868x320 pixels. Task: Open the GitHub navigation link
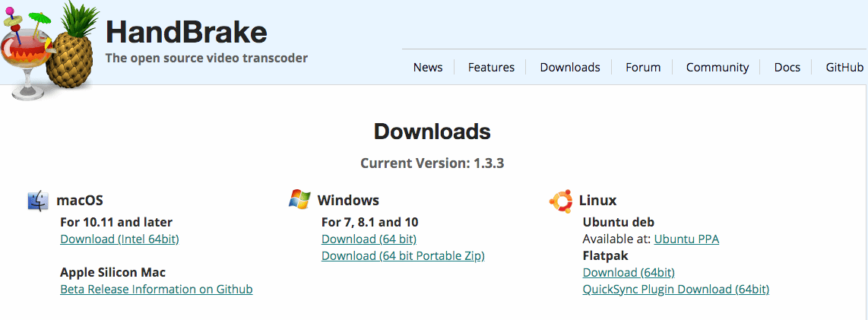(844, 68)
